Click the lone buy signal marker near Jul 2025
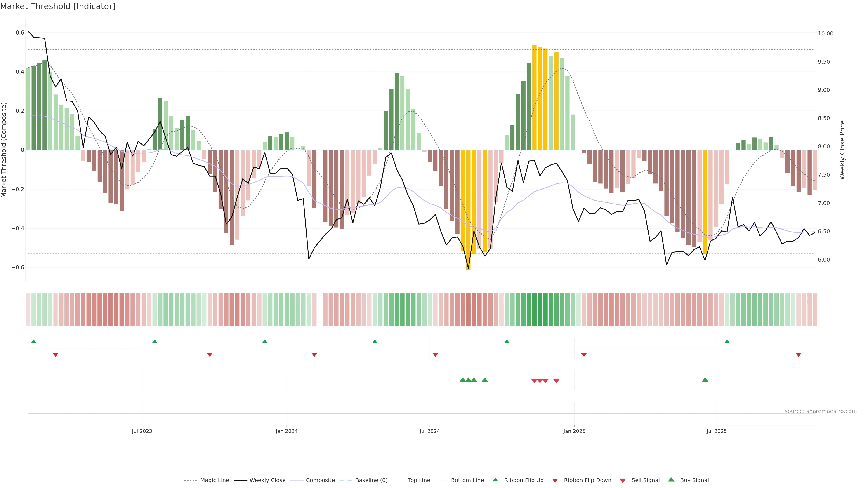Viewport: 868px width, 488px height. [705, 380]
